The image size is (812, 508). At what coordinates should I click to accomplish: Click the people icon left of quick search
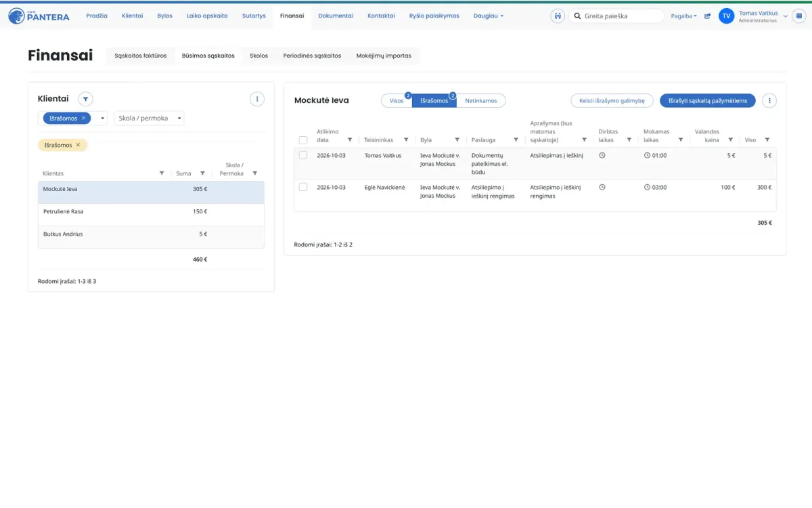point(558,16)
